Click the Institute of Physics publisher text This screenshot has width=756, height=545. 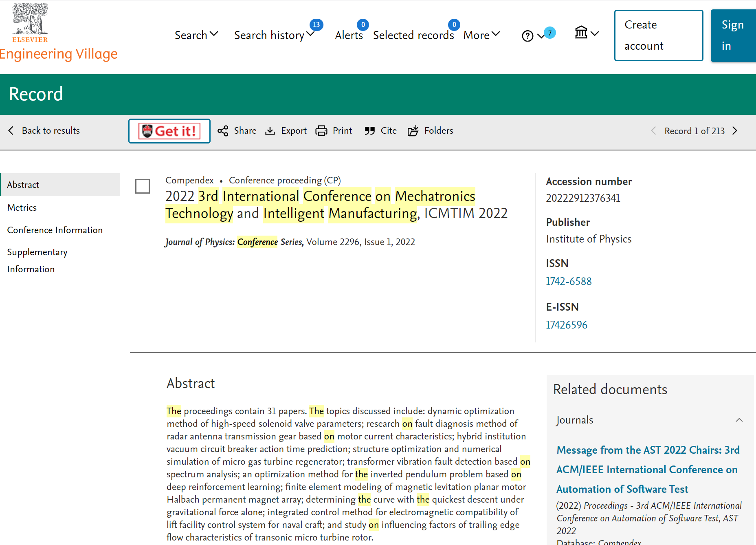pos(589,239)
